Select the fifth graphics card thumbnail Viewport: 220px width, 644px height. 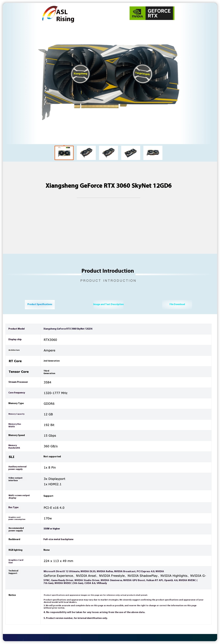pyautogui.click(x=153, y=153)
